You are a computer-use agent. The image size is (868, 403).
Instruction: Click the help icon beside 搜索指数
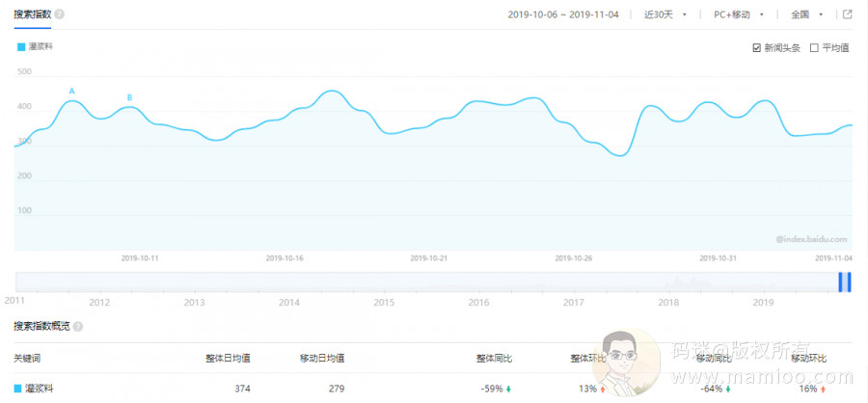coord(60,15)
